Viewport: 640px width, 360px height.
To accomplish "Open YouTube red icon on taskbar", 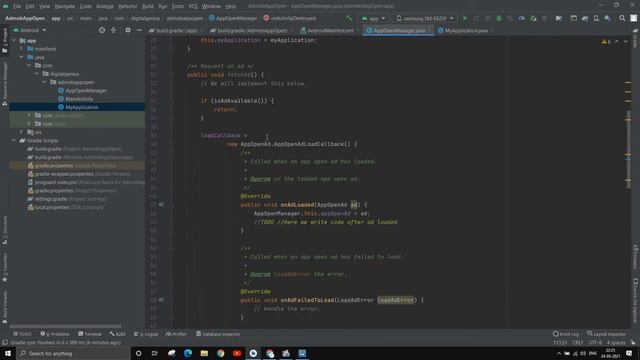I will click(237, 353).
